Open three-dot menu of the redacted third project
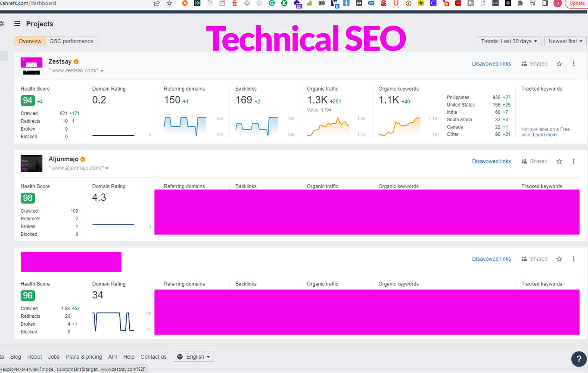Image resolution: width=588 pixels, height=373 pixels. point(573,259)
